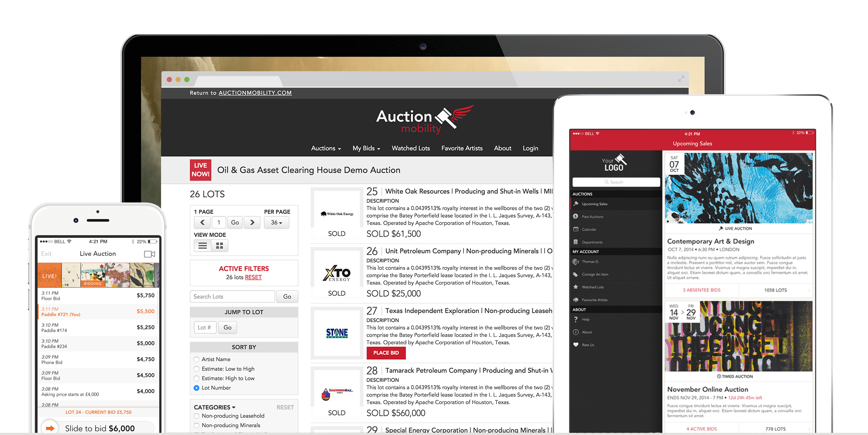Open the Auctions dropdown menu
This screenshot has height=435, width=868.
[x=326, y=148]
